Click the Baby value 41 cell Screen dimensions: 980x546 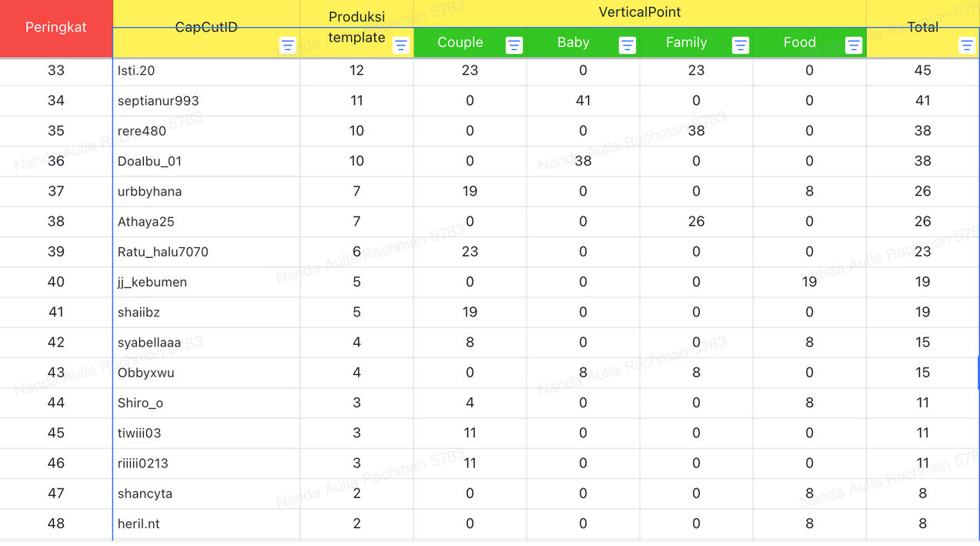pos(583,101)
